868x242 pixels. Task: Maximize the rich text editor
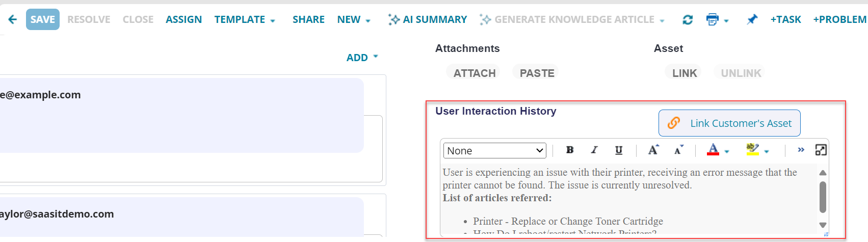[x=821, y=150]
